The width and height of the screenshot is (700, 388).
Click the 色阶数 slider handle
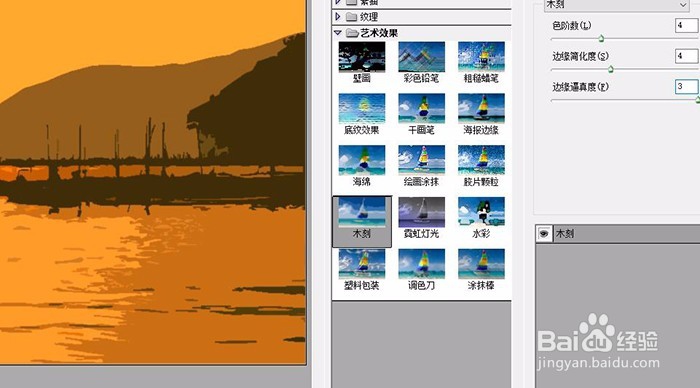(x=601, y=39)
